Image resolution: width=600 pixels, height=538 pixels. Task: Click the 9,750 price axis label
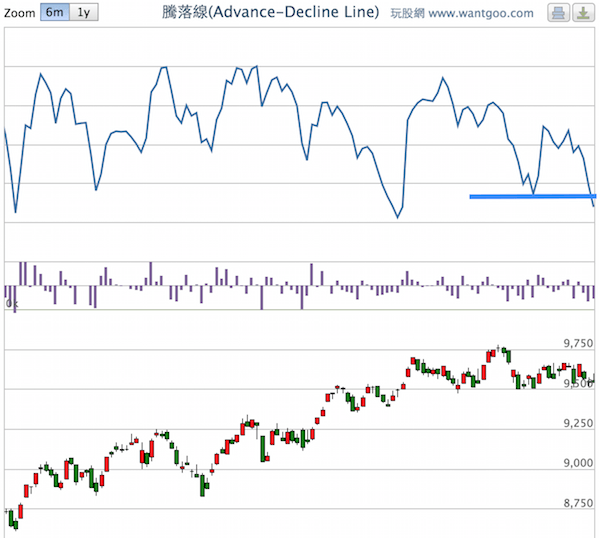(579, 343)
